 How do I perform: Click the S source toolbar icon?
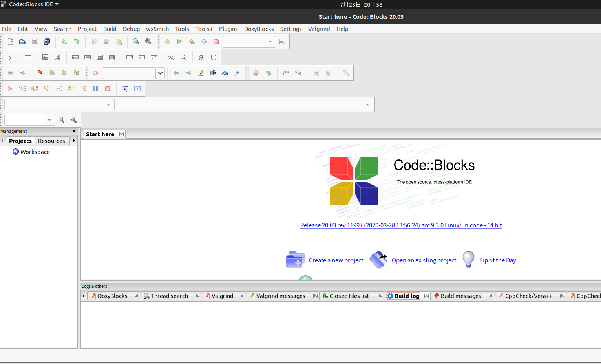[x=201, y=57]
